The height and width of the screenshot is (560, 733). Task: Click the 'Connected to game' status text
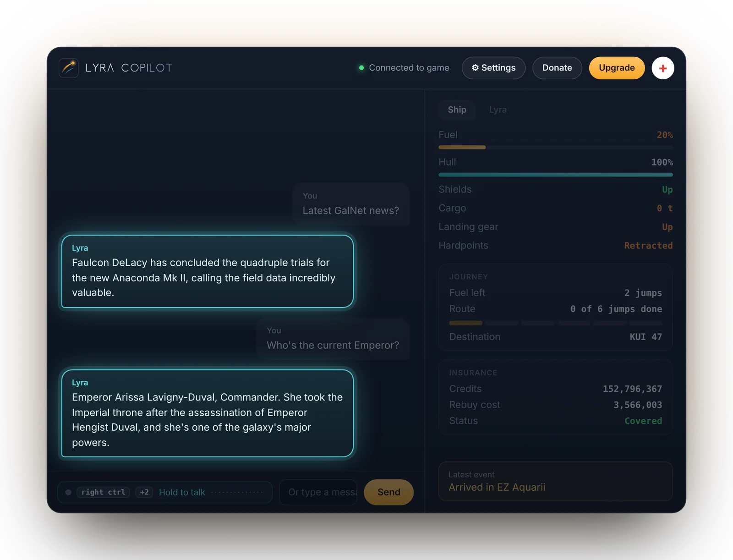[x=409, y=68]
